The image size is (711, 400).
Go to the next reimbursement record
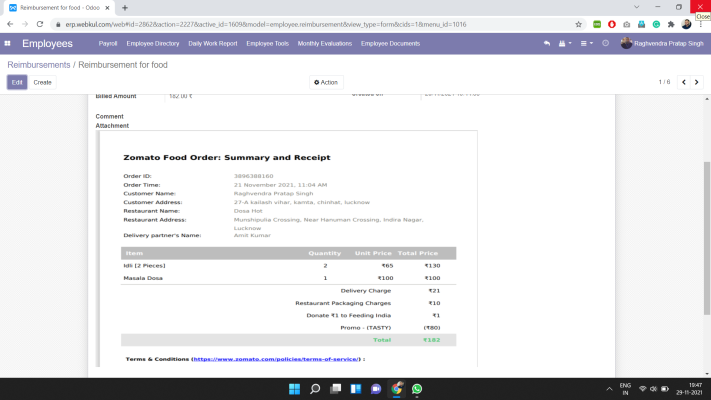(696, 82)
